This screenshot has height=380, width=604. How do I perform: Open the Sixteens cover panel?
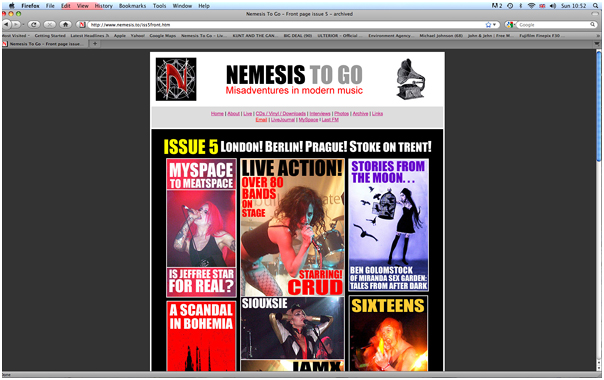388,334
